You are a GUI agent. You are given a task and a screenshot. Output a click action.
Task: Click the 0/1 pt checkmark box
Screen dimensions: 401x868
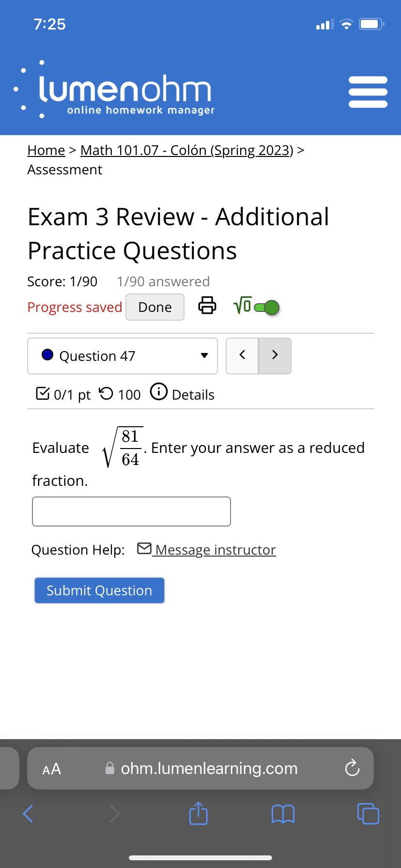pyautogui.click(x=43, y=393)
